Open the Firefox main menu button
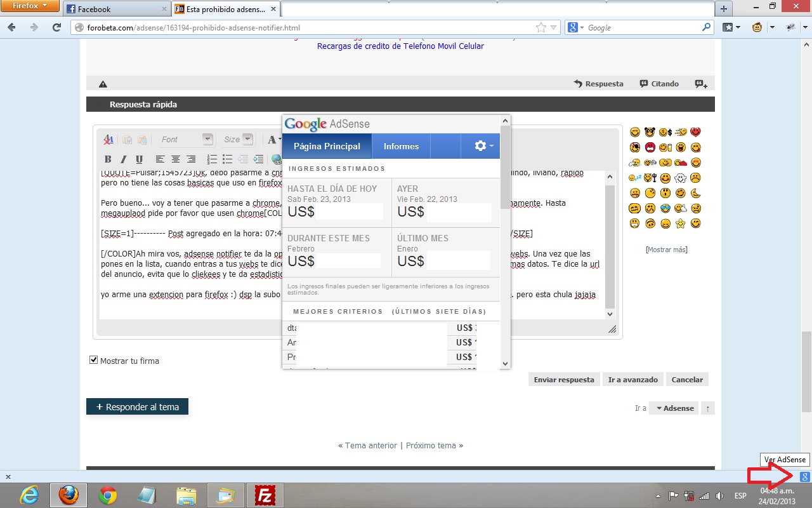 [30, 6]
